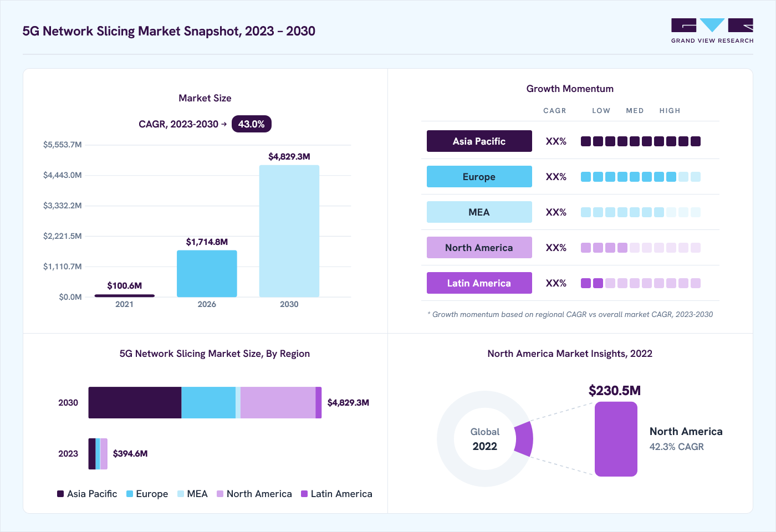Click Latin America growth momentum squares
Screen dimensions: 776x532
tap(641, 283)
